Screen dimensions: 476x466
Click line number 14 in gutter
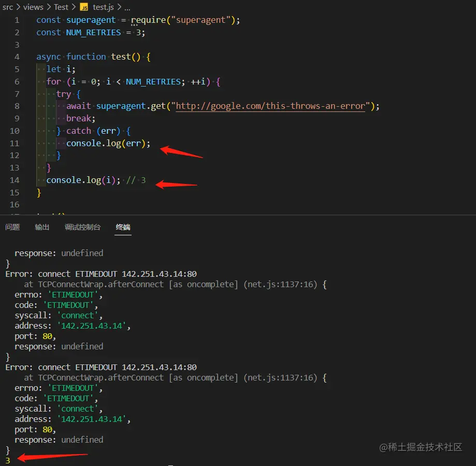[15, 180]
